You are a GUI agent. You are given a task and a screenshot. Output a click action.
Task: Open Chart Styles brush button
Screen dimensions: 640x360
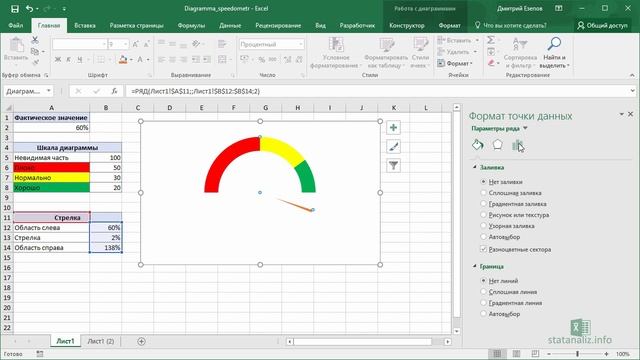[393, 147]
